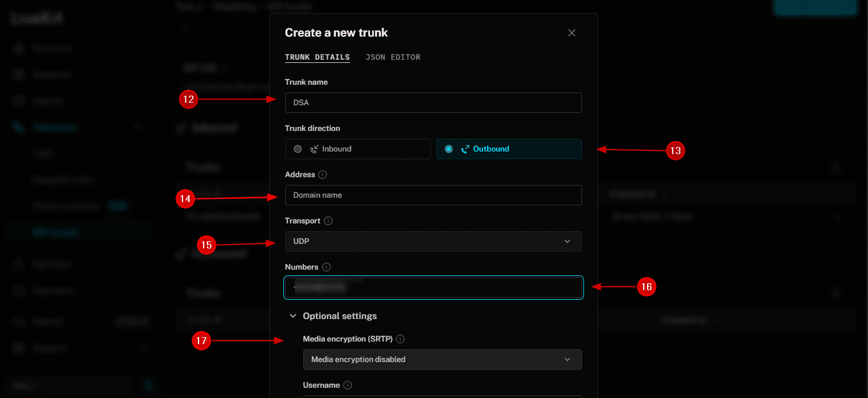Viewport: 868px width, 398px height.
Task: Click the blue Telephony phone icon in sidebar
Action: click(x=19, y=128)
